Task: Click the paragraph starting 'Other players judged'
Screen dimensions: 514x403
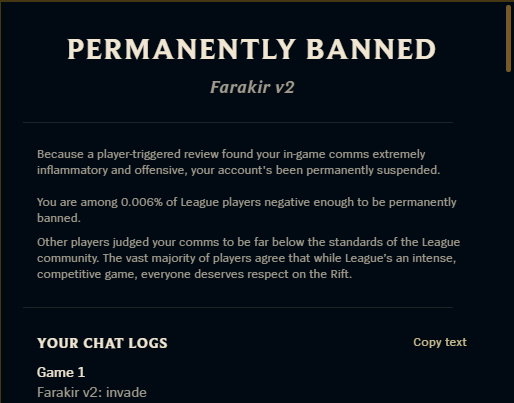Action: point(248,258)
